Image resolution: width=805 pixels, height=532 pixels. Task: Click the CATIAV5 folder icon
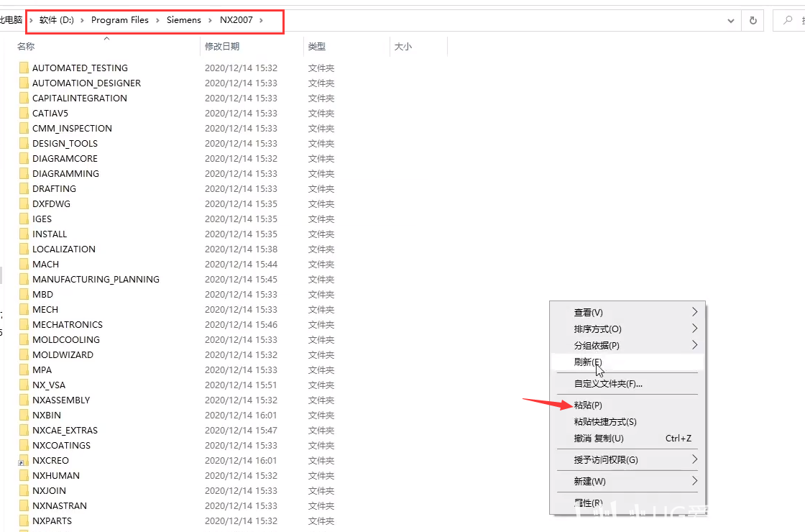[x=24, y=113]
